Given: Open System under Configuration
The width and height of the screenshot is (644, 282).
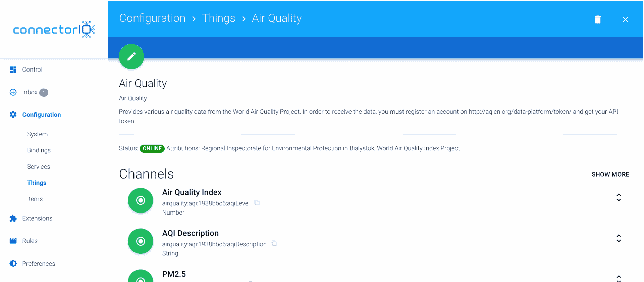Looking at the screenshot, I should pyautogui.click(x=37, y=134).
